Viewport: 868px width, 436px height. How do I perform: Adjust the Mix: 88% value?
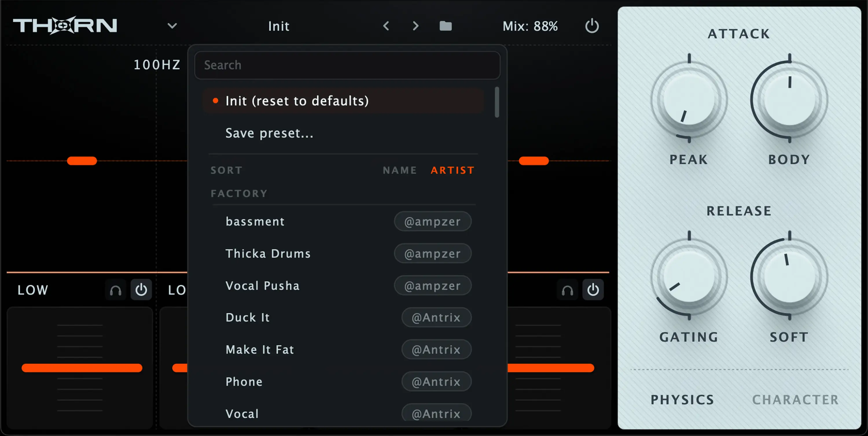tap(530, 26)
